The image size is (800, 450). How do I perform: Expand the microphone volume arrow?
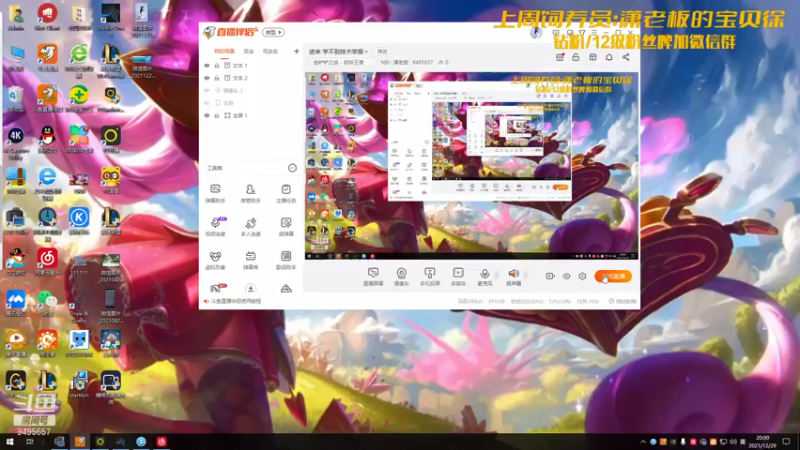496,276
